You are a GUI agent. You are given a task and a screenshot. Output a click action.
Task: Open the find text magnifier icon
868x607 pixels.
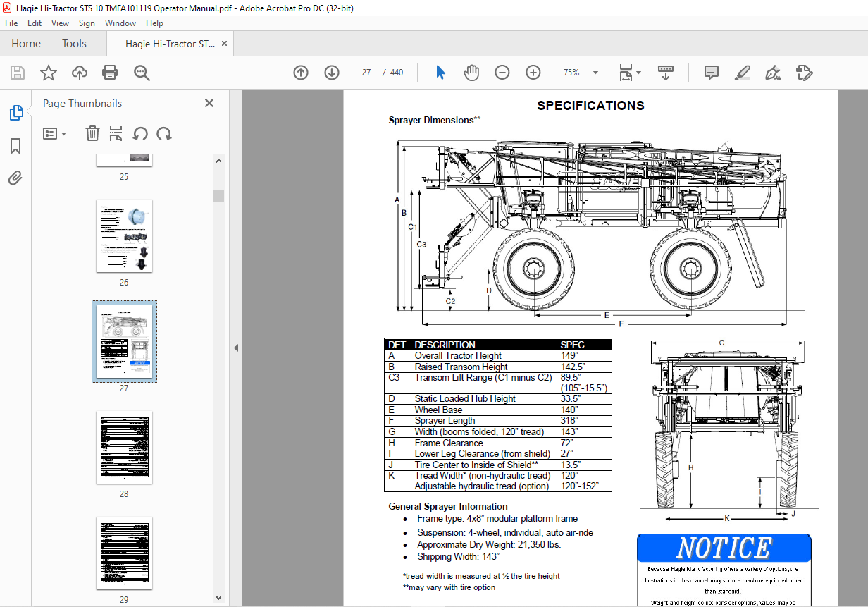(142, 73)
